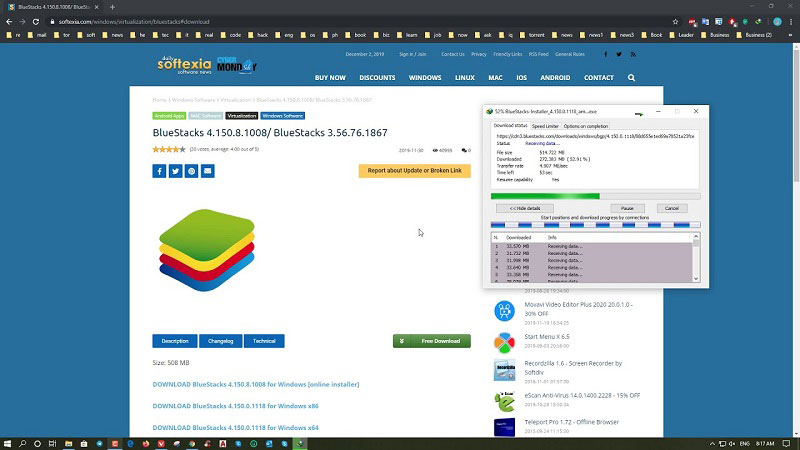This screenshot has height=450, width=800.
Task: Show hidden bookmarks with the overflow chevron
Action: coord(790,35)
